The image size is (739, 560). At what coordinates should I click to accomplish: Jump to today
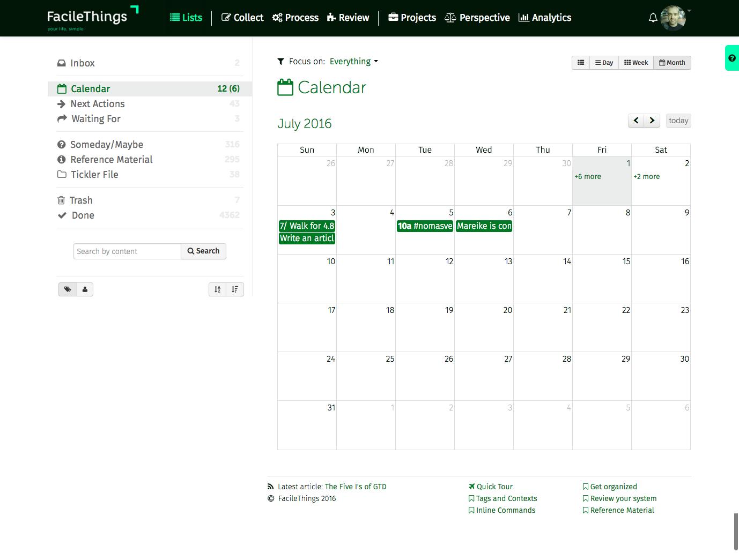coord(678,121)
